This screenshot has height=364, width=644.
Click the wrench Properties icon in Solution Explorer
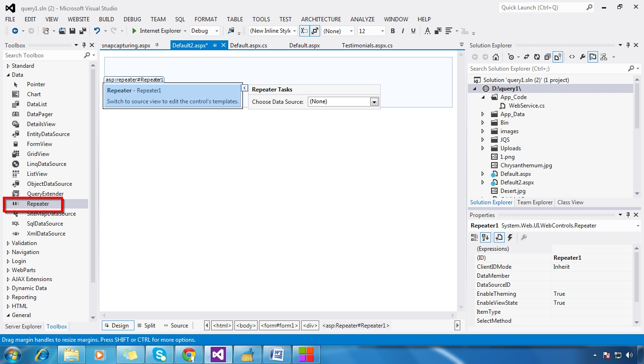[582, 57]
